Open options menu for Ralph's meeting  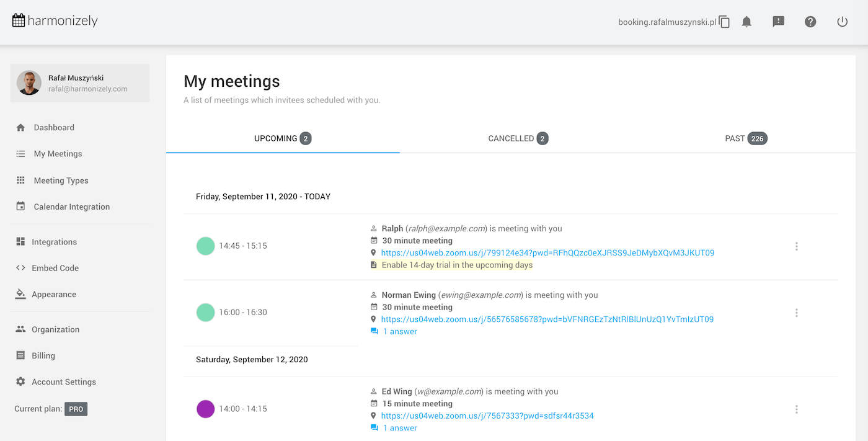click(797, 246)
